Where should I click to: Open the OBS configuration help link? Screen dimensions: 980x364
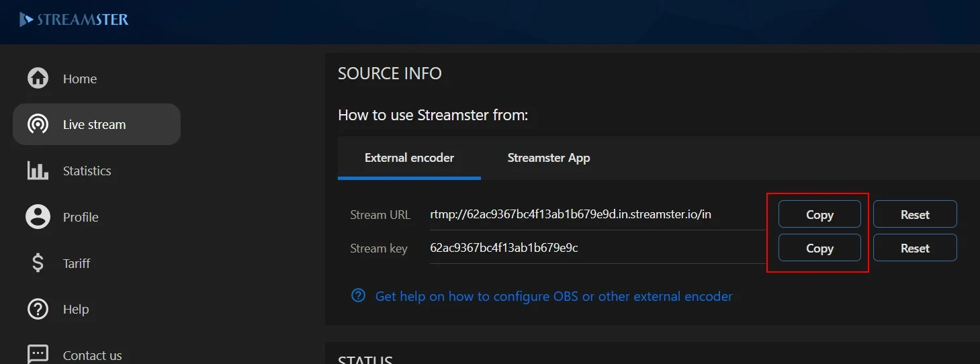tap(553, 296)
